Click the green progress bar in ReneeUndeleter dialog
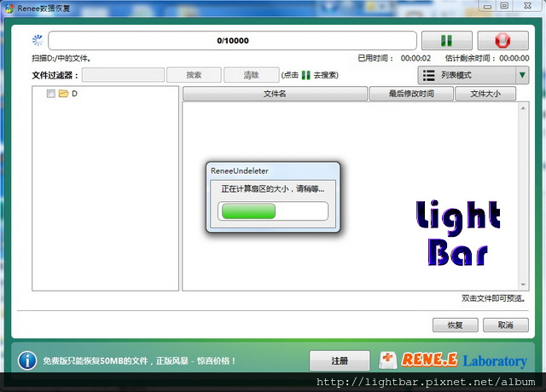 273,211
